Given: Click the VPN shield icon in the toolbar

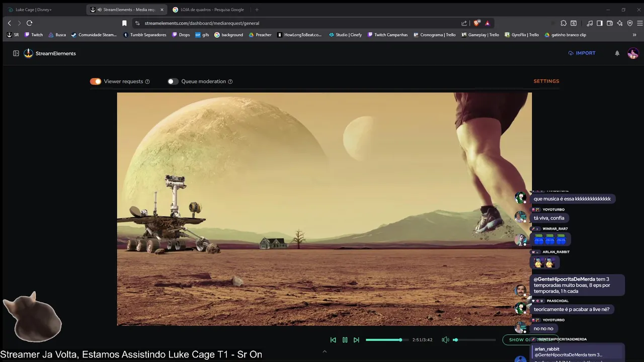Looking at the screenshot, I should (630, 23).
